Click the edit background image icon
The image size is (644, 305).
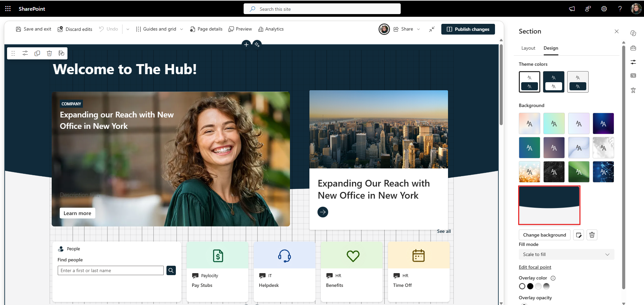pyautogui.click(x=579, y=235)
